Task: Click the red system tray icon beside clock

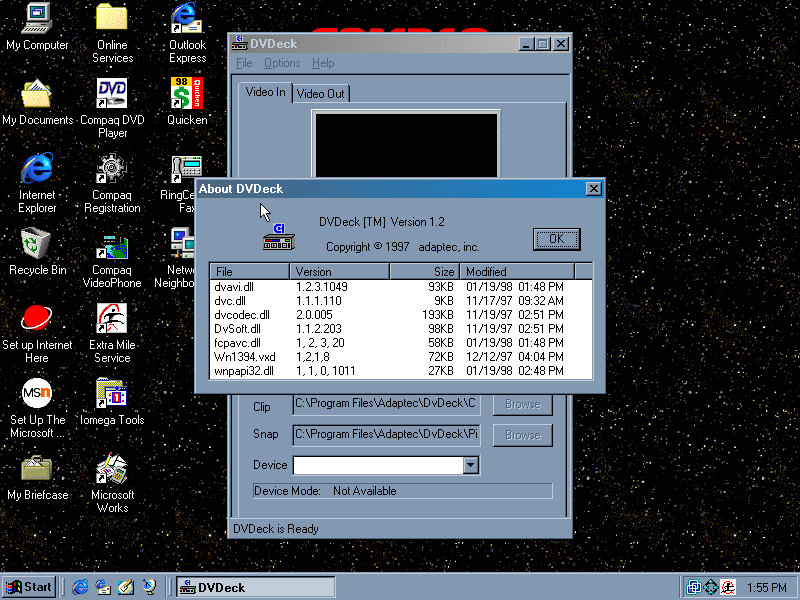Action: pos(728,587)
